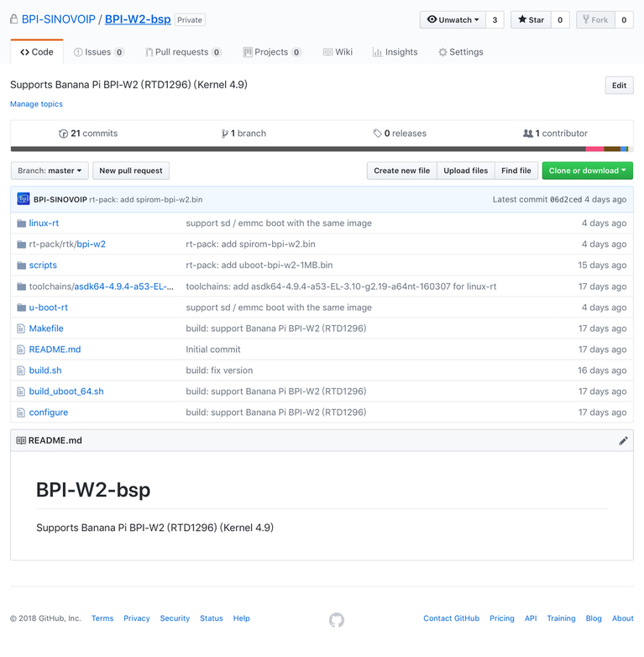Open the configure file

48,413
